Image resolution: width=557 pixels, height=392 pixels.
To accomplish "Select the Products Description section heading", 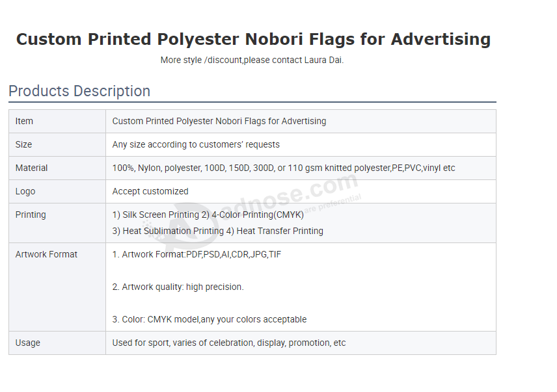I will (x=79, y=91).
